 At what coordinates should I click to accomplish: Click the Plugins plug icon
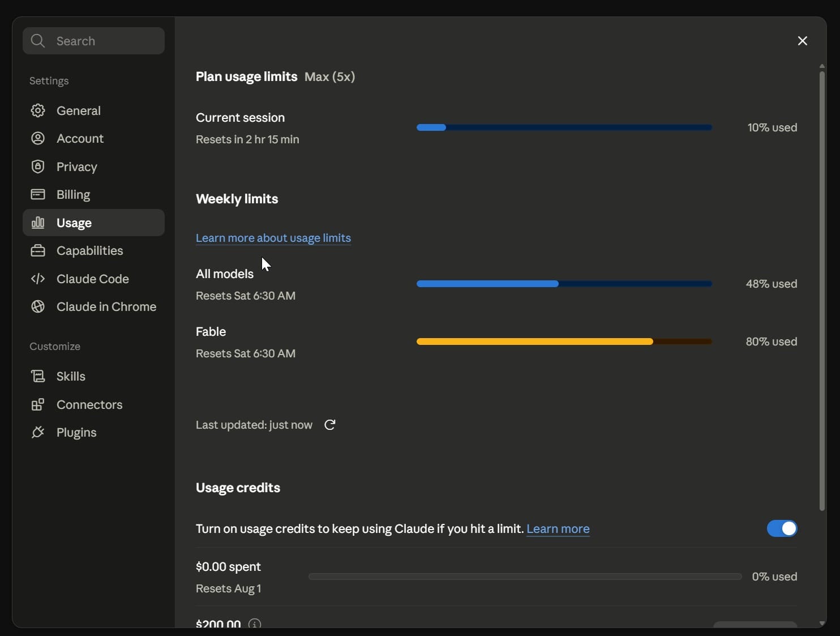(38, 432)
